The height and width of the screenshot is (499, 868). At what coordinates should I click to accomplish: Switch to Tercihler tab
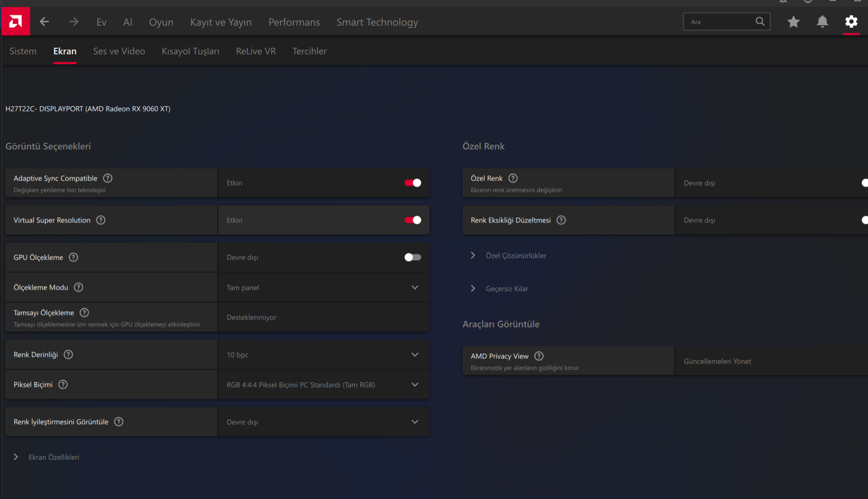click(x=310, y=51)
